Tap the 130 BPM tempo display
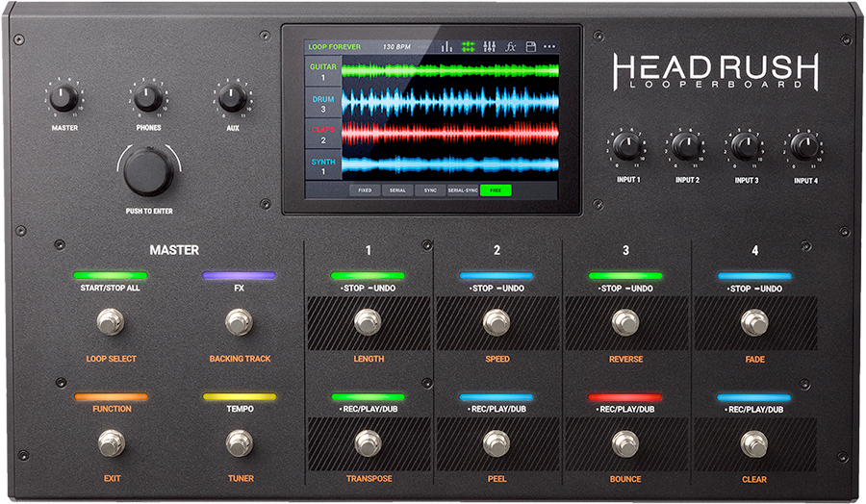The width and height of the screenshot is (866, 504). (395, 46)
